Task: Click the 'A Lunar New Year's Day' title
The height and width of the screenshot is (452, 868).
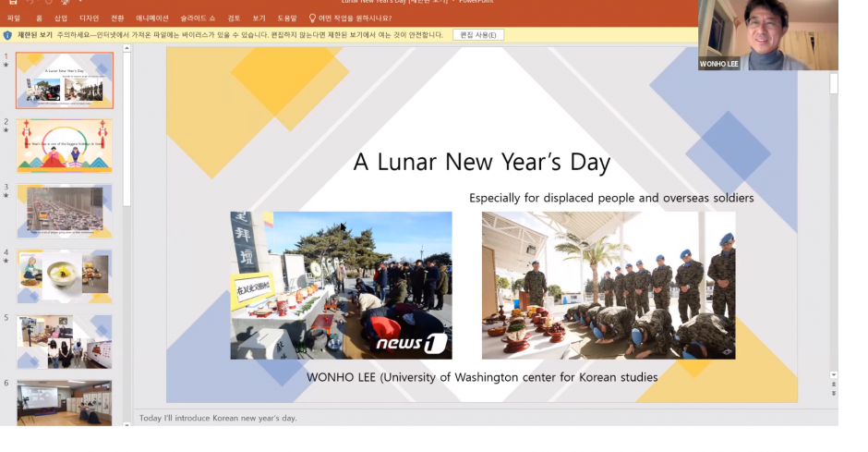Action: coord(482,163)
